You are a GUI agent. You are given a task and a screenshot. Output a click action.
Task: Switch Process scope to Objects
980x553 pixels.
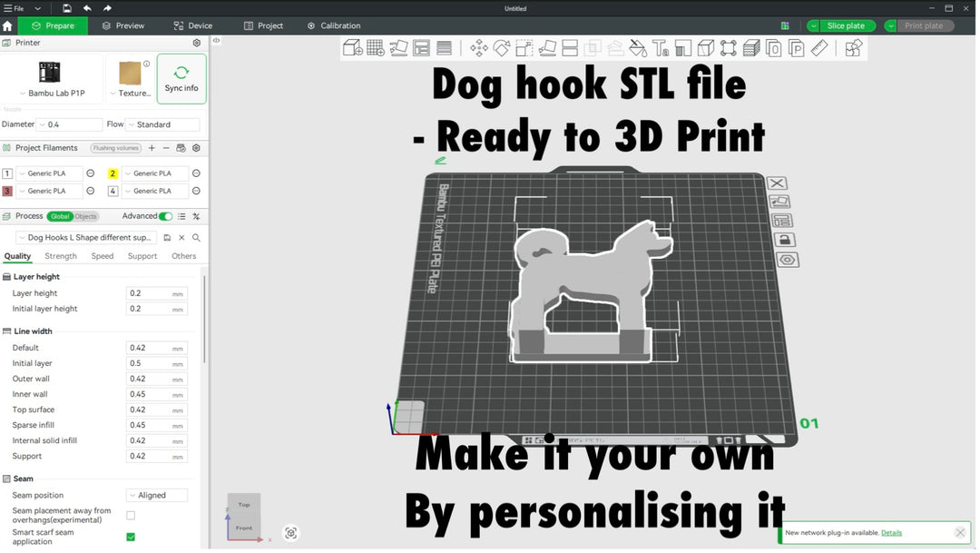pos(85,216)
